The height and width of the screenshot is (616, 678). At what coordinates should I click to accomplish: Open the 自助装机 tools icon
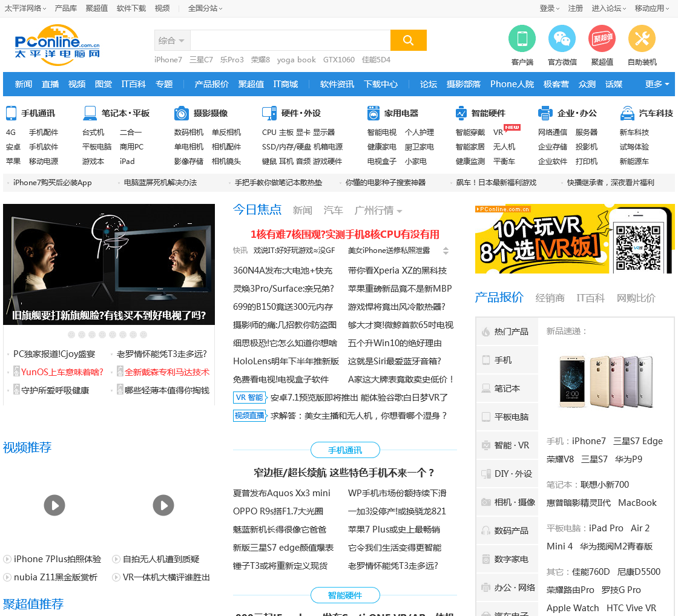642,39
